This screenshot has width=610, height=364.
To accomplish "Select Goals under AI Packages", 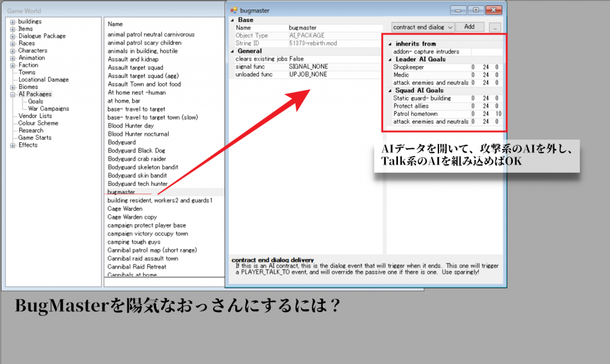I will click(x=35, y=101).
